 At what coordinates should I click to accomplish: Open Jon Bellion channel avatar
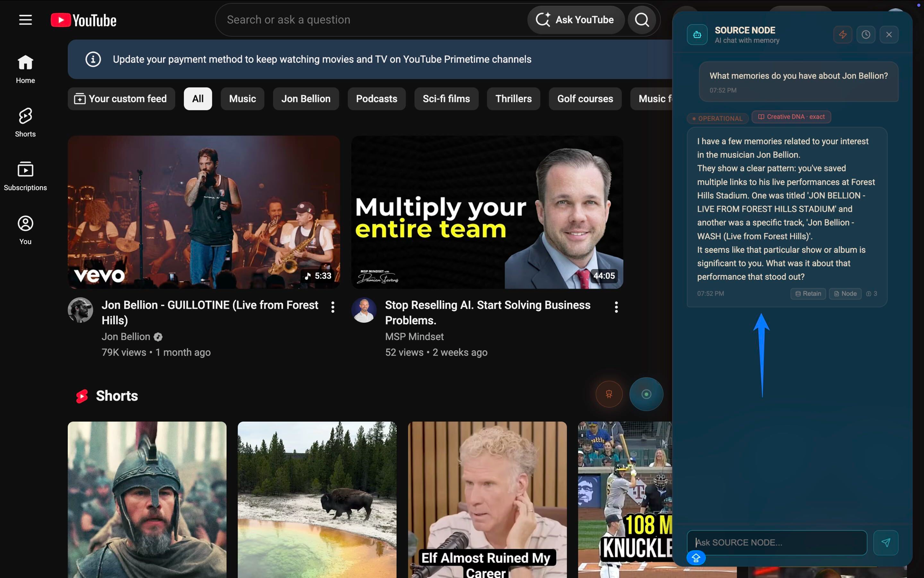[x=80, y=310]
